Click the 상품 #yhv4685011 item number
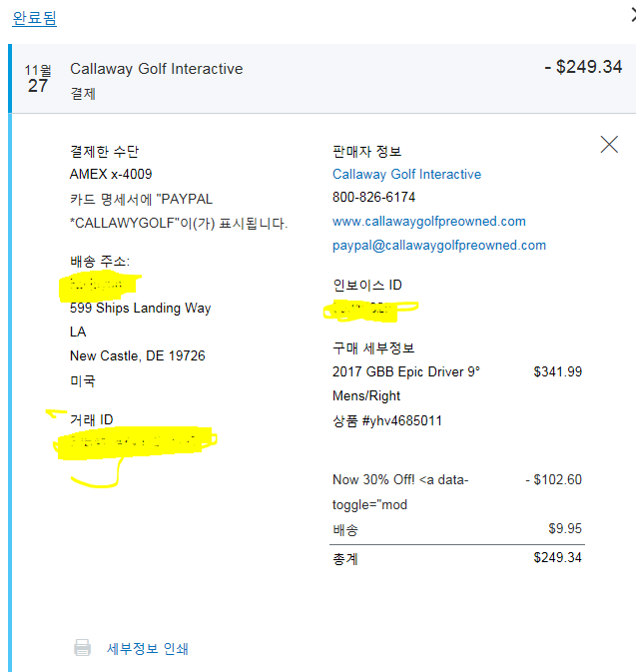This screenshot has height=672, width=636. pyautogui.click(x=387, y=420)
